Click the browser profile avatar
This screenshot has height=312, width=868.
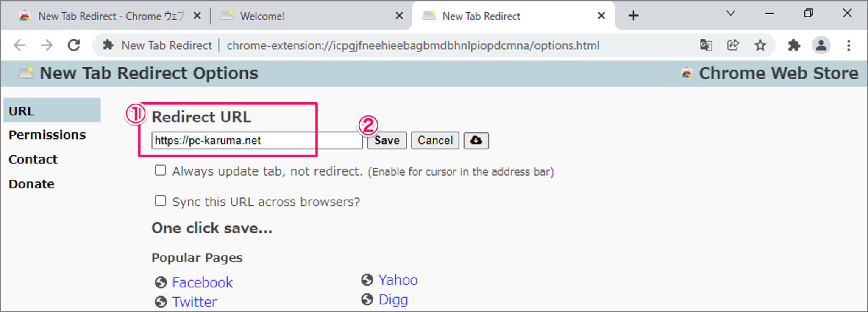tap(821, 45)
